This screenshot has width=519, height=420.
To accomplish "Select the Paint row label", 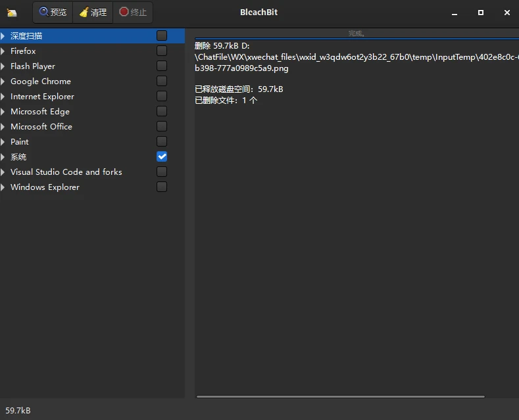I will [20, 142].
